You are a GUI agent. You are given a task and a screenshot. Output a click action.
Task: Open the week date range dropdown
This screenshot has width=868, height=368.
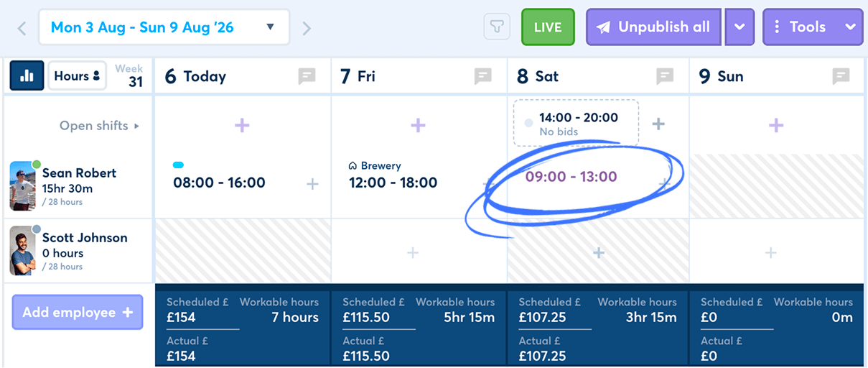(164, 27)
